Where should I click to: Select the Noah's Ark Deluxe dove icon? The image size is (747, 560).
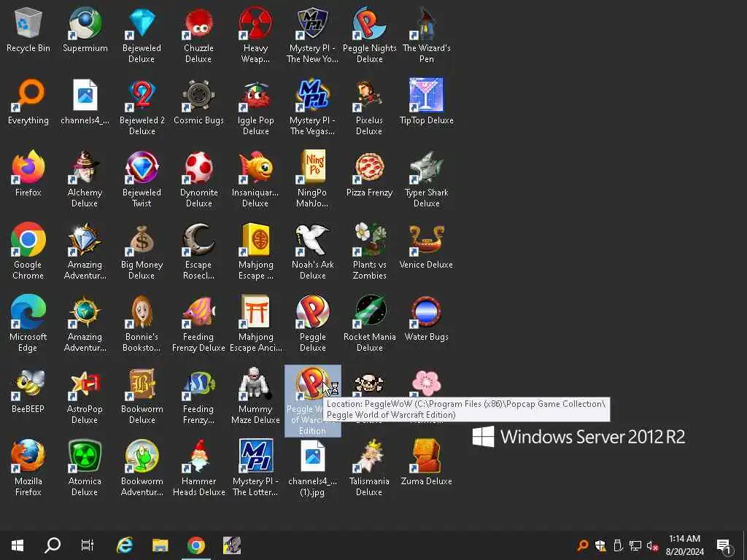pos(312,239)
